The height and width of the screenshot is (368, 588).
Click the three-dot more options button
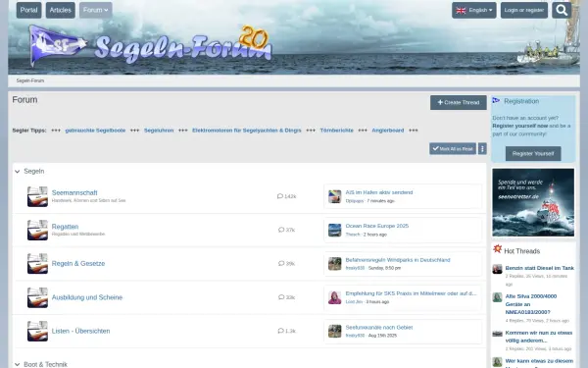tap(482, 149)
